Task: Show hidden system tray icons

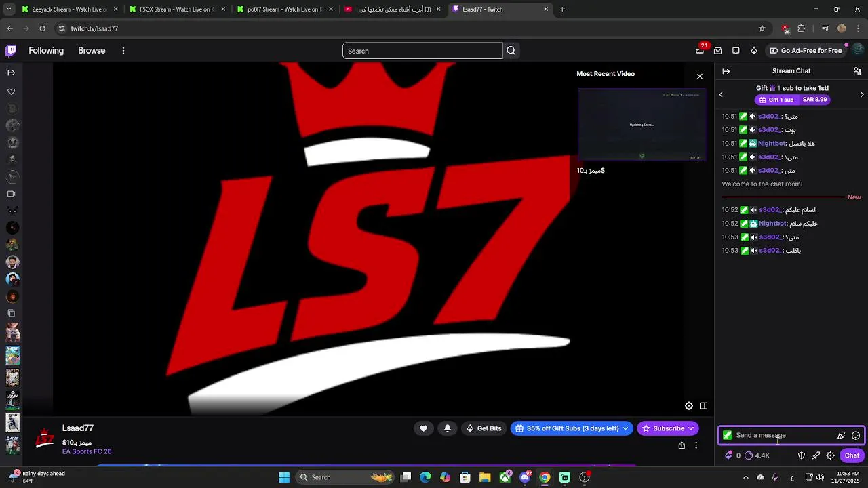Action: point(745,477)
